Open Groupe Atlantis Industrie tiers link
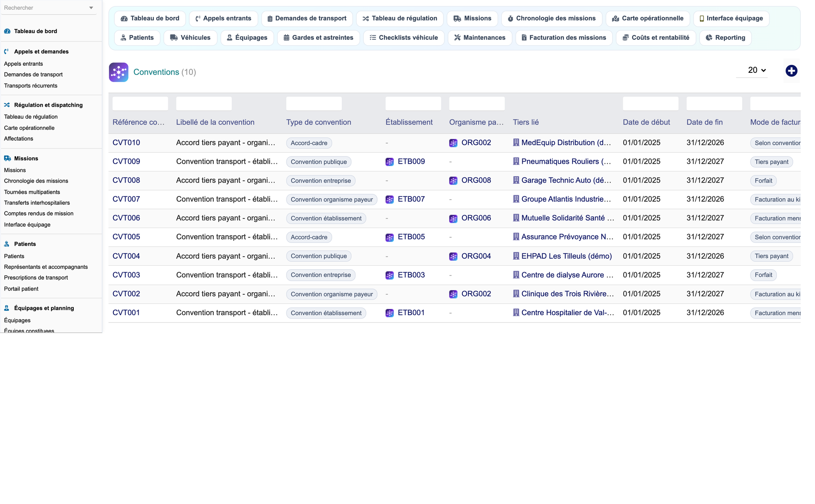The image size is (815, 504). click(x=566, y=199)
